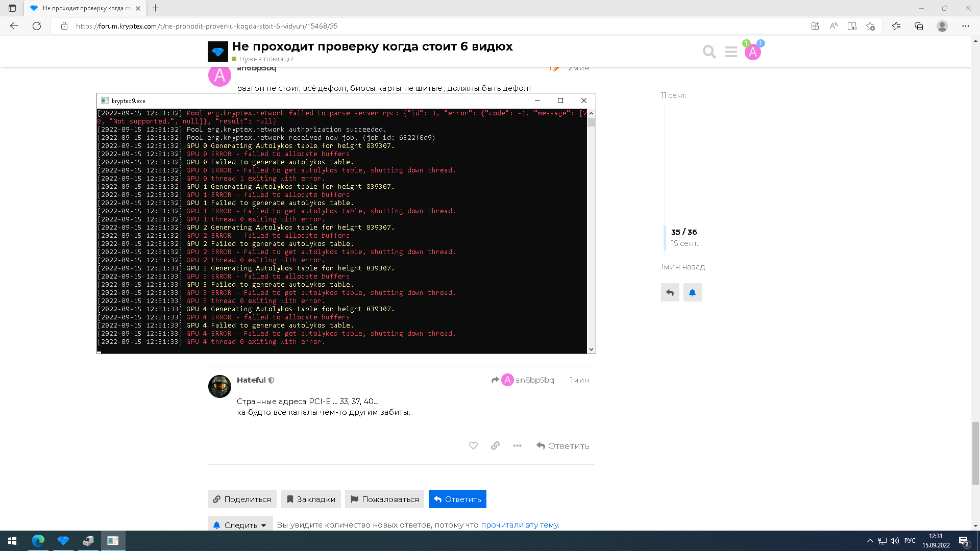980x551 pixels.
Task: Click the 35 / 36 timeline position
Action: pyautogui.click(x=684, y=232)
